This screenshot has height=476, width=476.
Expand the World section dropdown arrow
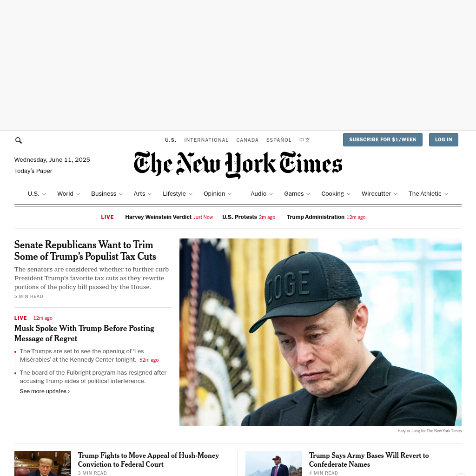[x=78, y=194]
